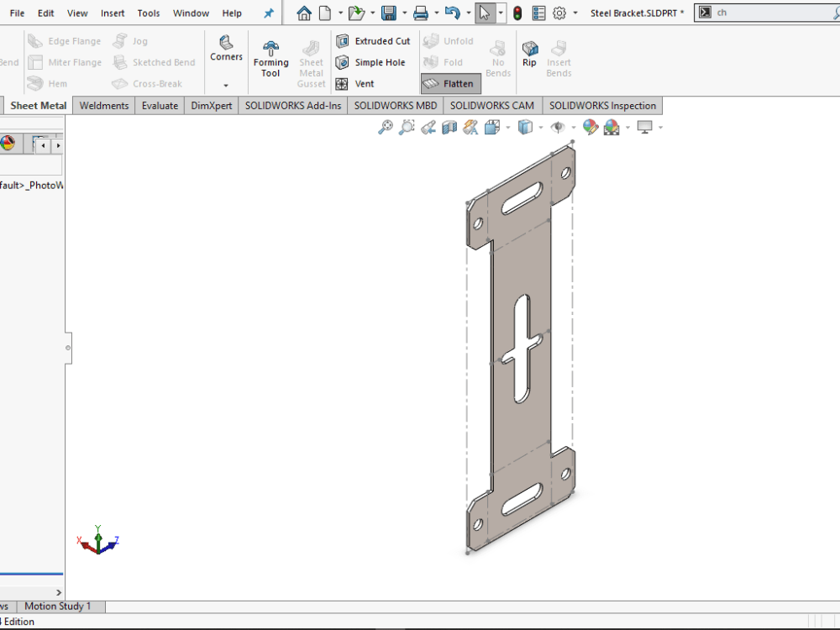Select the Forming Tool
The width and height of the screenshot is (840, 630).
tap(270, 56)
